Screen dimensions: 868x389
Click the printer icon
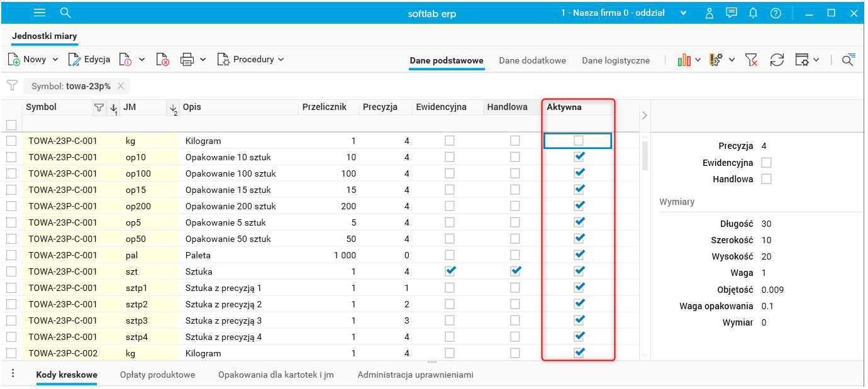coord(187,60)
